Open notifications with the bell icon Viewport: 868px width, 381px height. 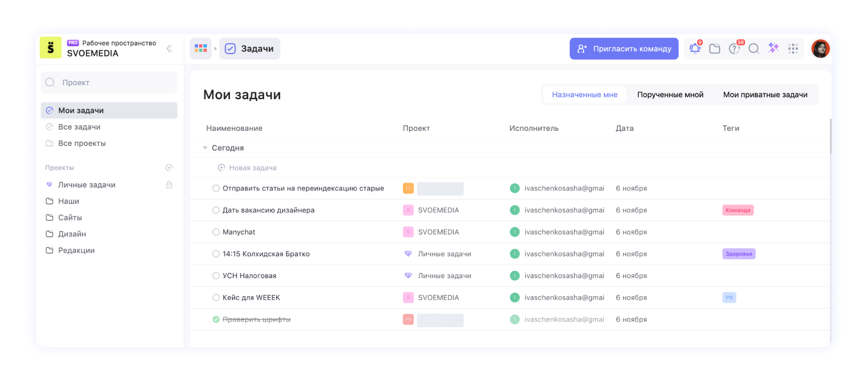695,48
